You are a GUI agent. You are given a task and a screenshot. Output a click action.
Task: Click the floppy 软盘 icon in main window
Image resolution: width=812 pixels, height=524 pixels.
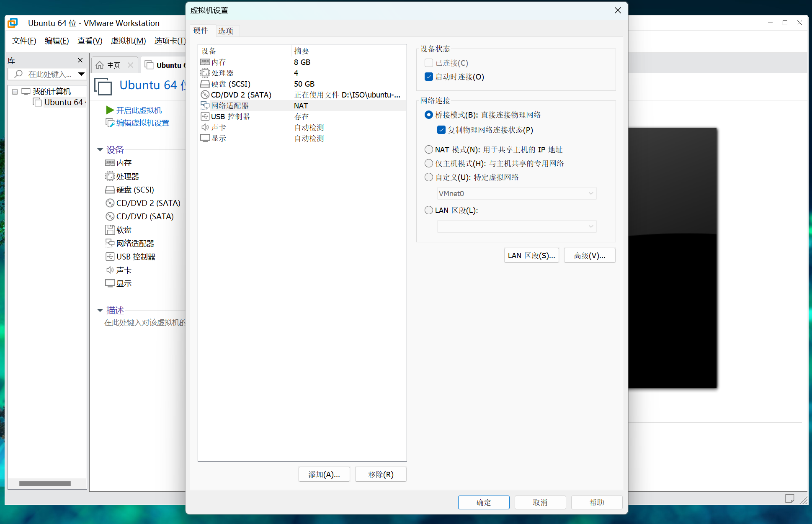point(110,230)
